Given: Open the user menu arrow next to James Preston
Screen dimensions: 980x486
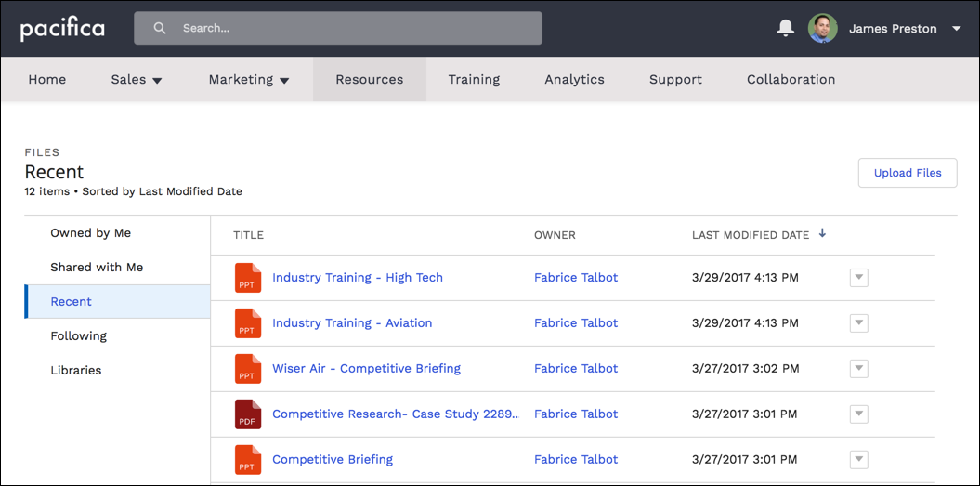Looking at the screenshot, I should tap(956, 29).
